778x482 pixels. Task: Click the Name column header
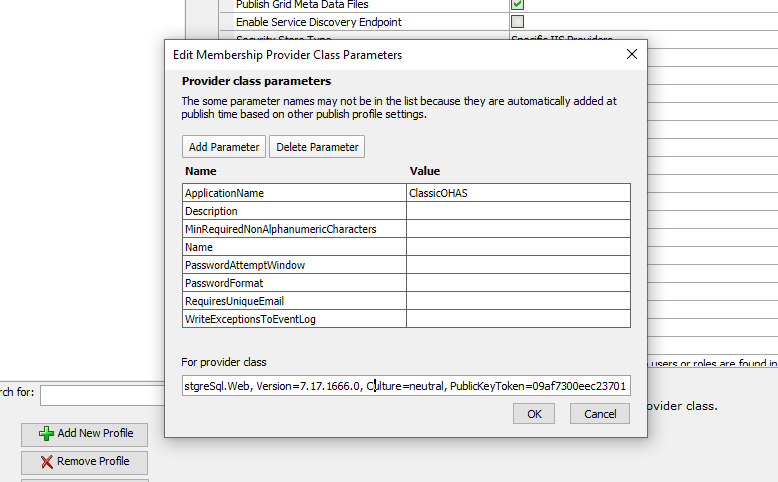click(200, 171)
